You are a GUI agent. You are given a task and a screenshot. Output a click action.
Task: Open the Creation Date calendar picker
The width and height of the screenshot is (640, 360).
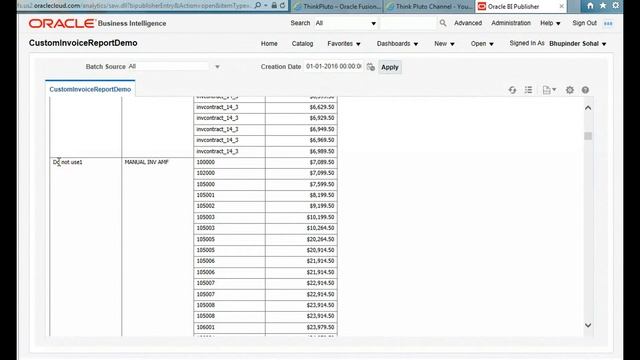click(371, 67)
